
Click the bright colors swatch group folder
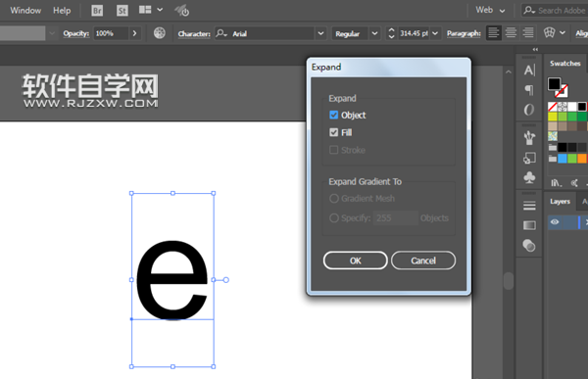pos(553,159)
